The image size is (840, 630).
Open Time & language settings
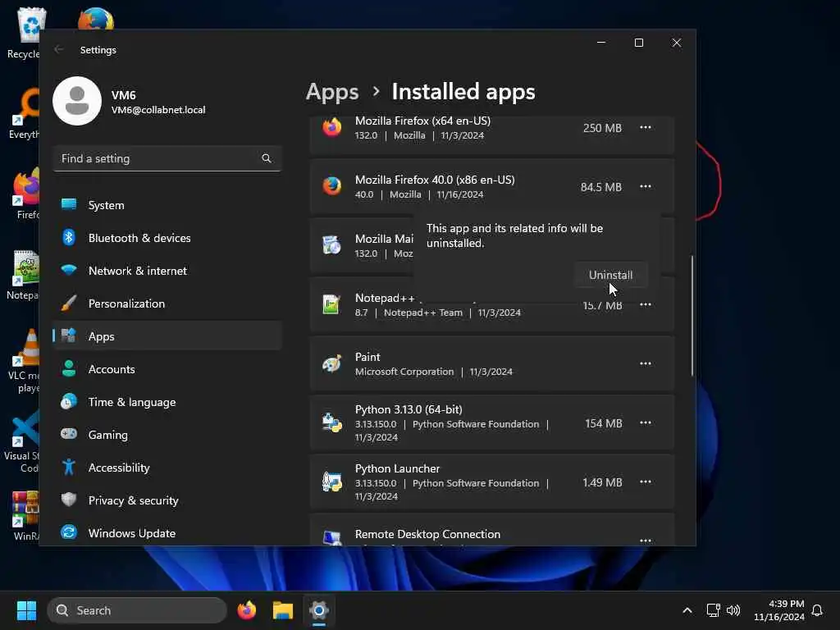click(167, 402)
